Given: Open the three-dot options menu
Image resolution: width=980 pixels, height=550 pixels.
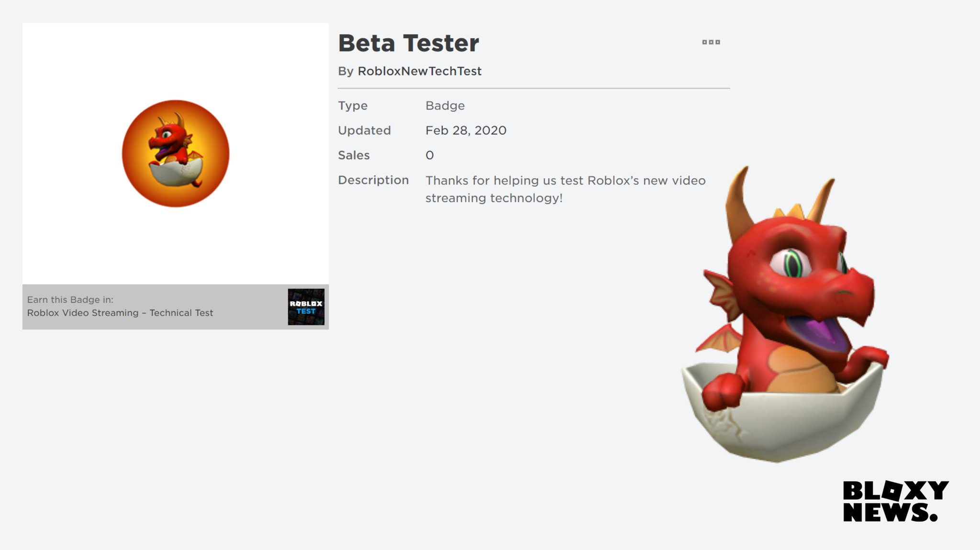Looking at the screenshot, I should pyautogui.click(x=711, y=42).
